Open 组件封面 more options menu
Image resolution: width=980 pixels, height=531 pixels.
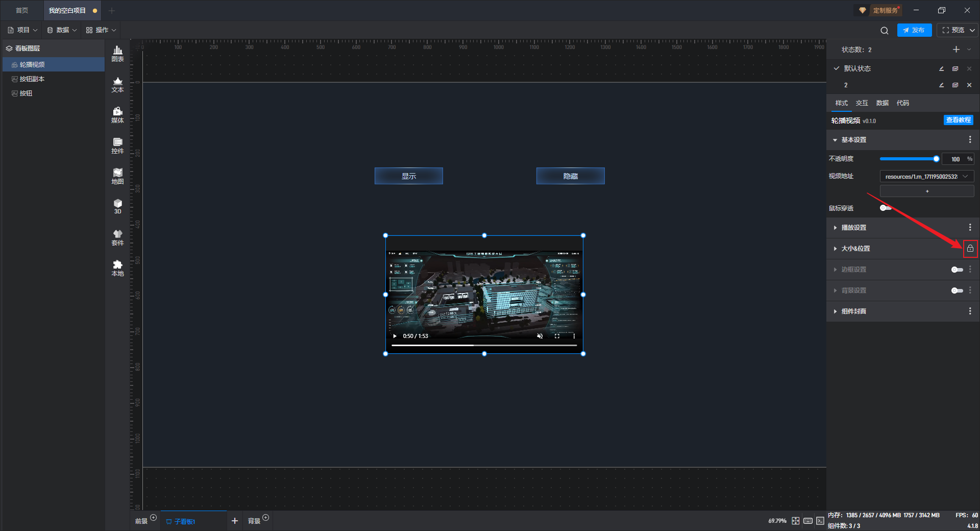point(970,311)
